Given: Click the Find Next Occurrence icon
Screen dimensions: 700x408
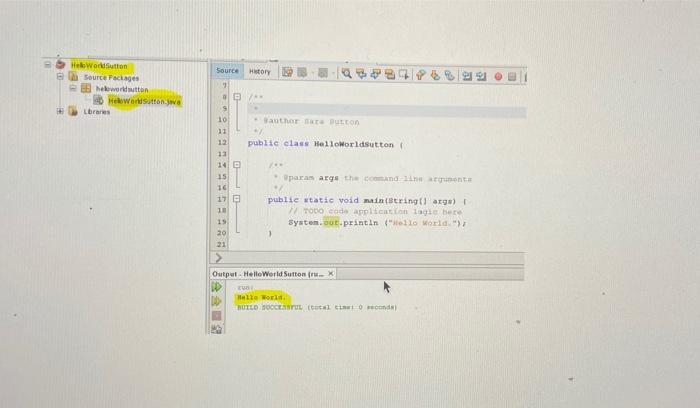Looking at the screenshot, I should coord(375,74).
